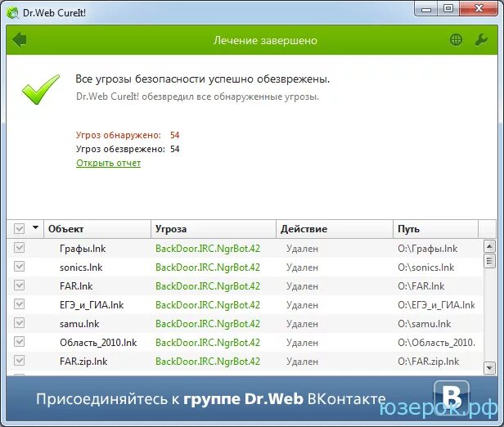This screenshot has width=504, height=427.
Task: Go back using the green arrow icon
Action: [20, 40]
